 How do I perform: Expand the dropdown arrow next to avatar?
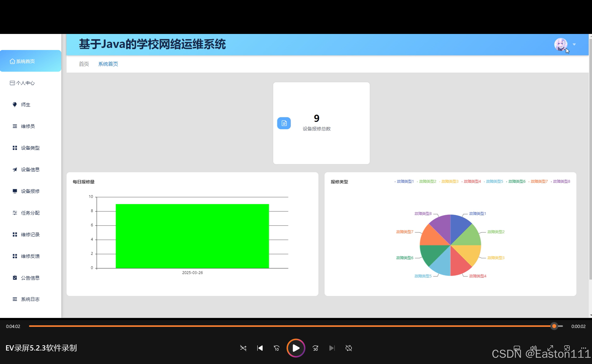coord(574,45)
